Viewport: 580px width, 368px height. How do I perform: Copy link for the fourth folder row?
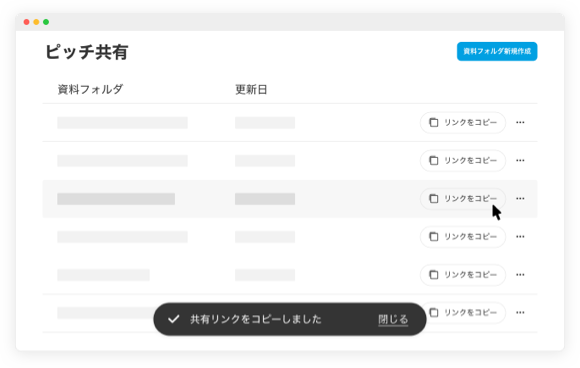click(x=463, y=237)
